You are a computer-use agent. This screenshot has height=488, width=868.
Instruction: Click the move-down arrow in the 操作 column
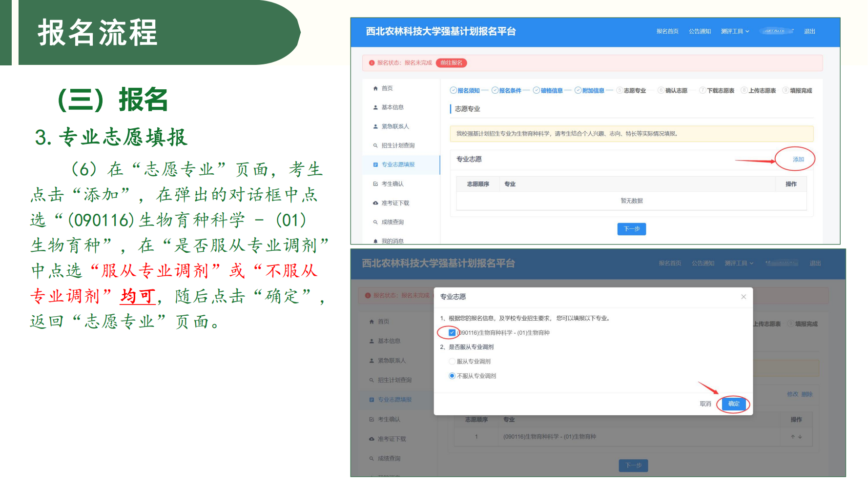click(x=800, y=437)
